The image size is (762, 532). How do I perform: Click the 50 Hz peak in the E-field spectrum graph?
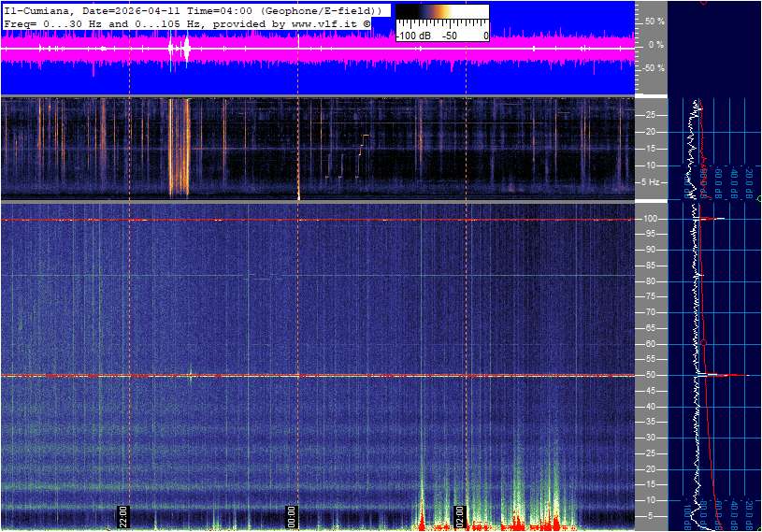point(724,375)
